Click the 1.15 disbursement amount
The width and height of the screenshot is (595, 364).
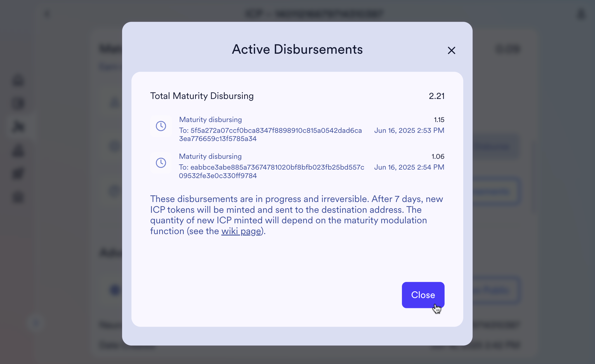439,119
